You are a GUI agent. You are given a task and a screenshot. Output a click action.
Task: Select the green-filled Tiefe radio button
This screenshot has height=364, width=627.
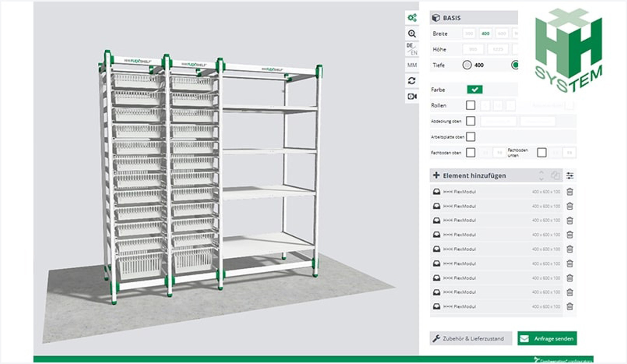pos(515,65)
